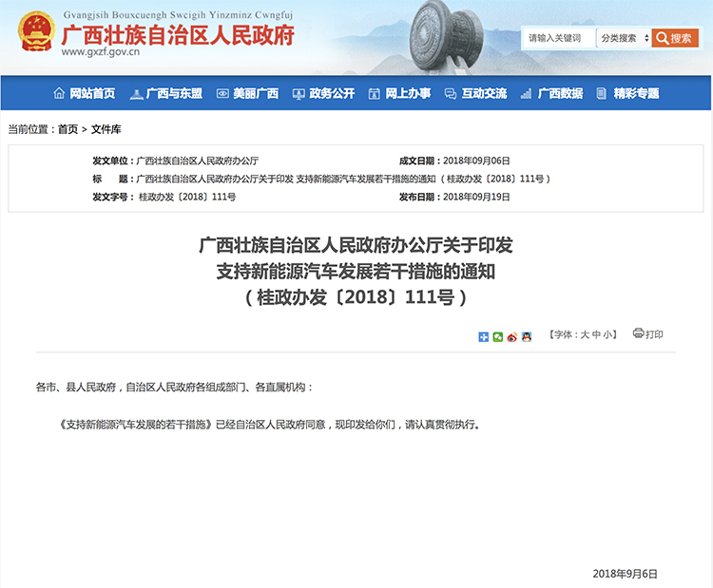Open the 政务公开 menu item
This screenshot has height=588, width=713.
coord(332,94)
